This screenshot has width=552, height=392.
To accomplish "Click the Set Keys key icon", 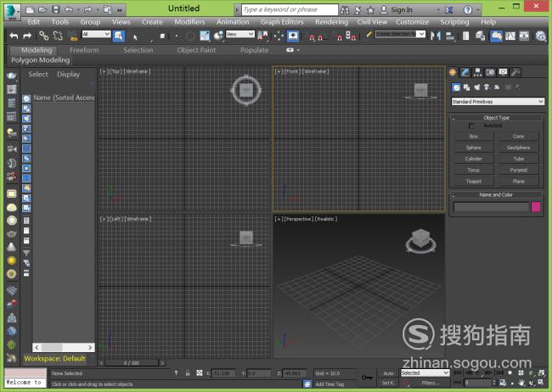I will (x=367, y=378).
